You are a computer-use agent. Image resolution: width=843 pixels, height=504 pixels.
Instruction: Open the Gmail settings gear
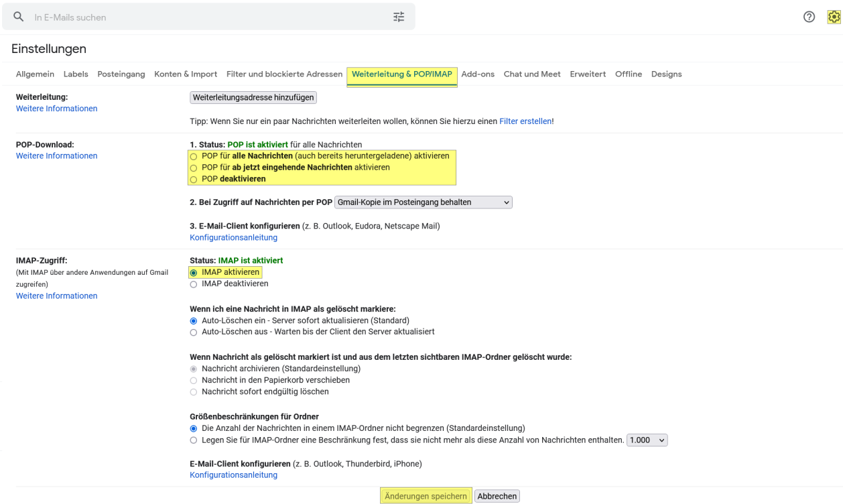coord(835,16)
